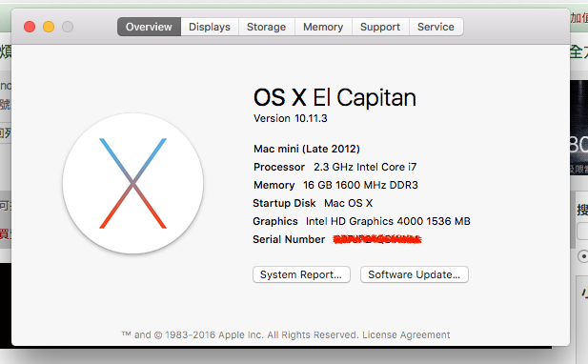
Task: Select the radio button in background window
Action: [583, 256]
